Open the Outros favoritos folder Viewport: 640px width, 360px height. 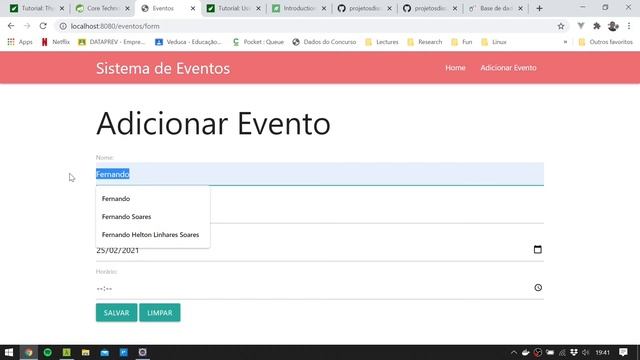pos(606,42)
